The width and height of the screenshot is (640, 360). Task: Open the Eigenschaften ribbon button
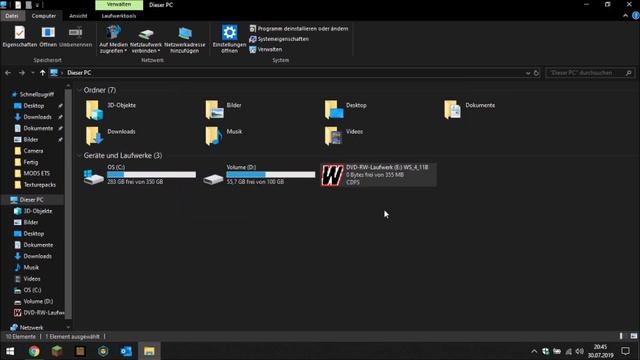20,36
